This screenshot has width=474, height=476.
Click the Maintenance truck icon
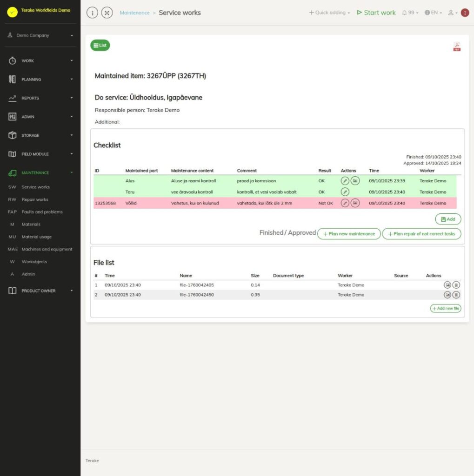coord(12,173)
